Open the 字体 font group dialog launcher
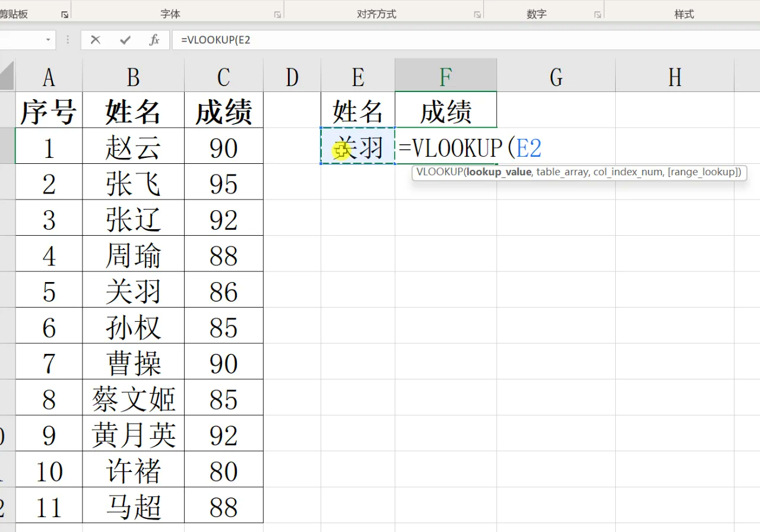 (x=277, y=14)
